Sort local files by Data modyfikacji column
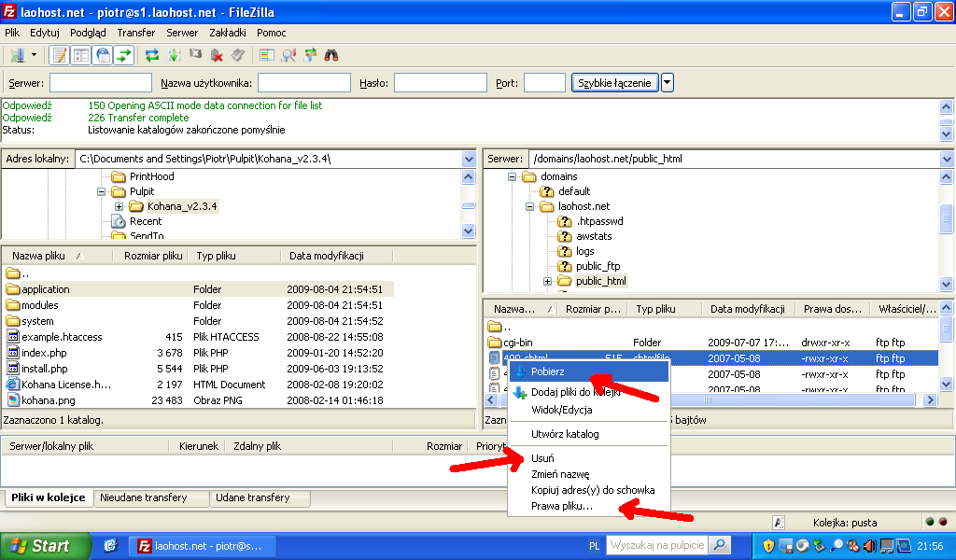The image size is (956, 560). point(336,256)
